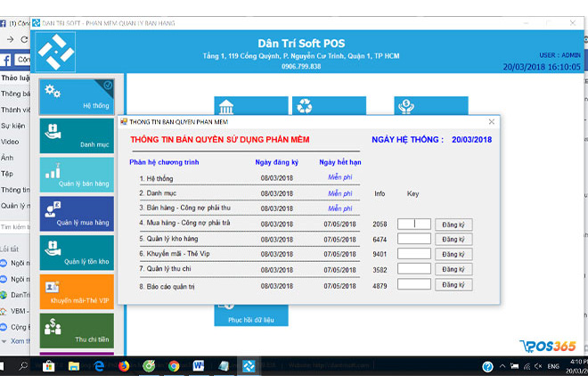588x392 pixels.
Task: Focus the Key field for info 4879
Action: [x=414, y=284]
